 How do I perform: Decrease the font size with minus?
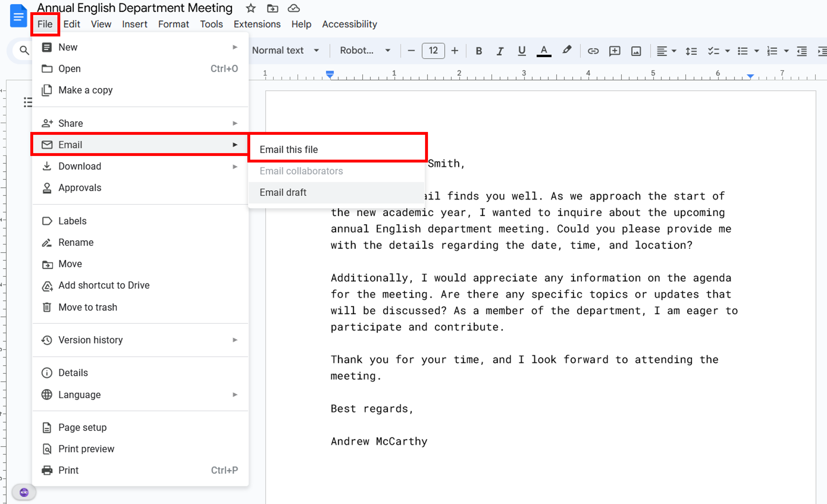pos(411,51)
